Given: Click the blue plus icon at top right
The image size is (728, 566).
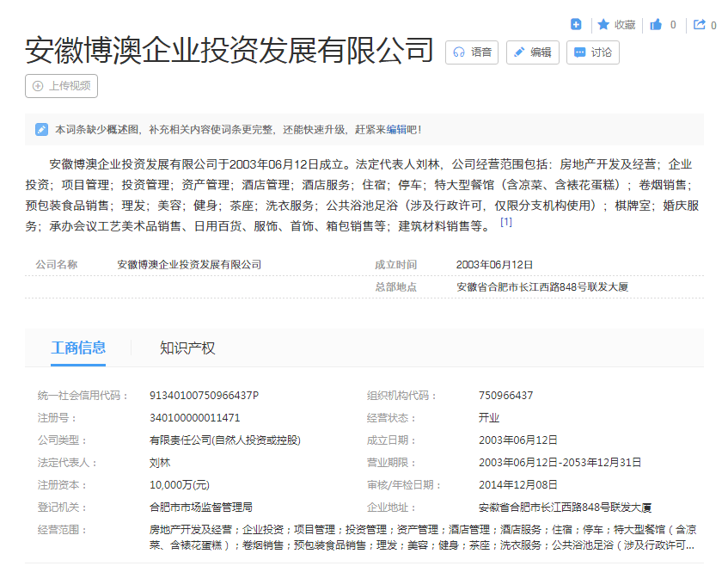Looking at the screenshot, I should tap(577, 25).
